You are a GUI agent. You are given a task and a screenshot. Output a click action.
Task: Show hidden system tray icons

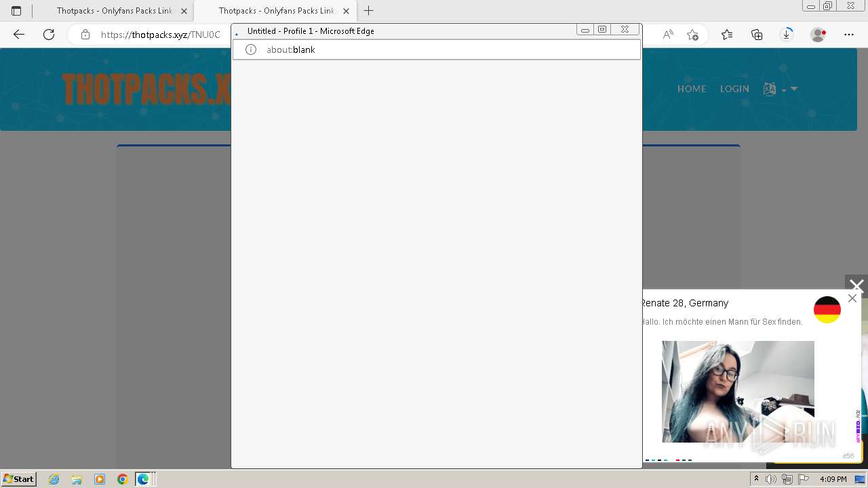[x=757, y=479]
